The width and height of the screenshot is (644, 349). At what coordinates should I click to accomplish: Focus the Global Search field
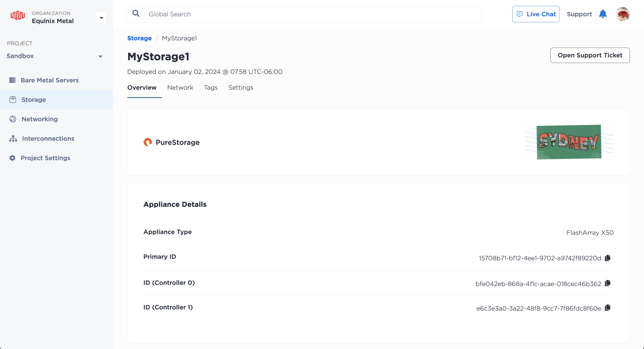[x=304, y=14]
